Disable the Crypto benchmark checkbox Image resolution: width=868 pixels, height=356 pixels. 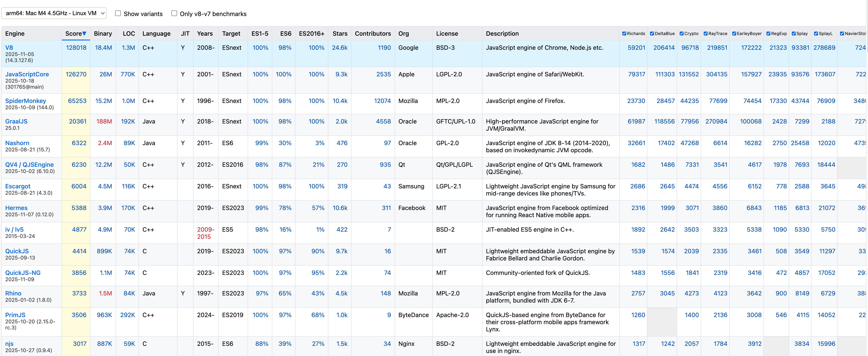681,34
